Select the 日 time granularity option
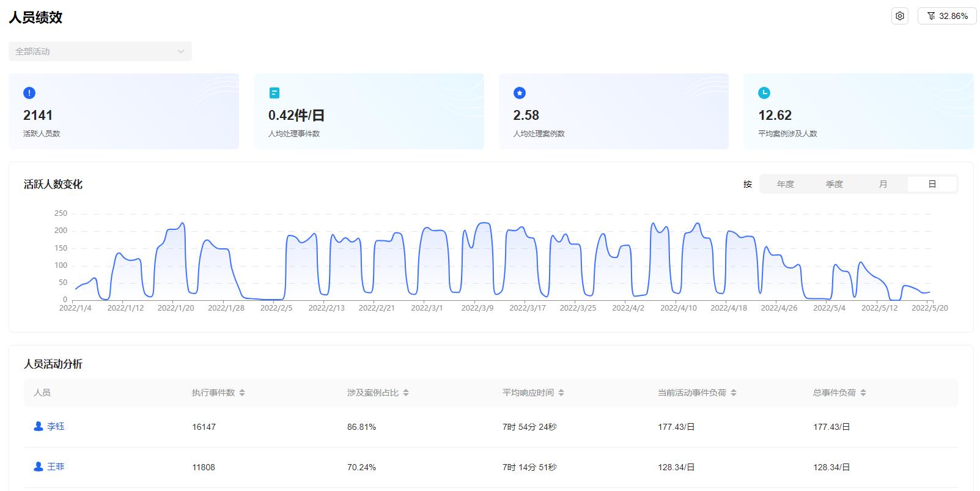The width and height of the screenshot is (980, 491). [932, 184]
